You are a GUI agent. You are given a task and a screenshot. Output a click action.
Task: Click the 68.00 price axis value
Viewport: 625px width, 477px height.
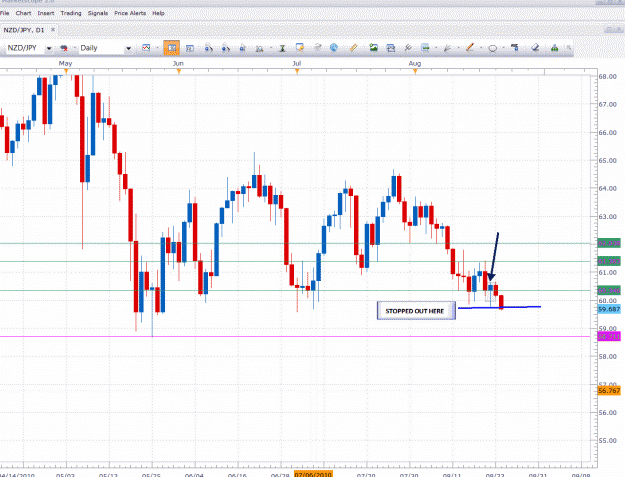coord(607,77)
